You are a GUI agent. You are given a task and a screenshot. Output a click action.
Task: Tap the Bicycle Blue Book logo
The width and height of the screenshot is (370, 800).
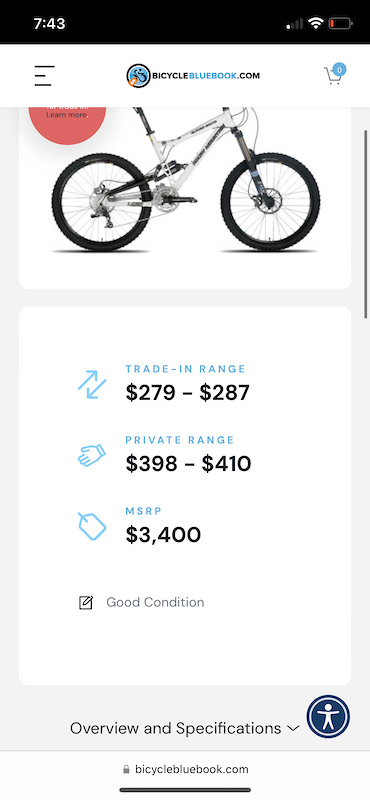click(x=193, y=76)
